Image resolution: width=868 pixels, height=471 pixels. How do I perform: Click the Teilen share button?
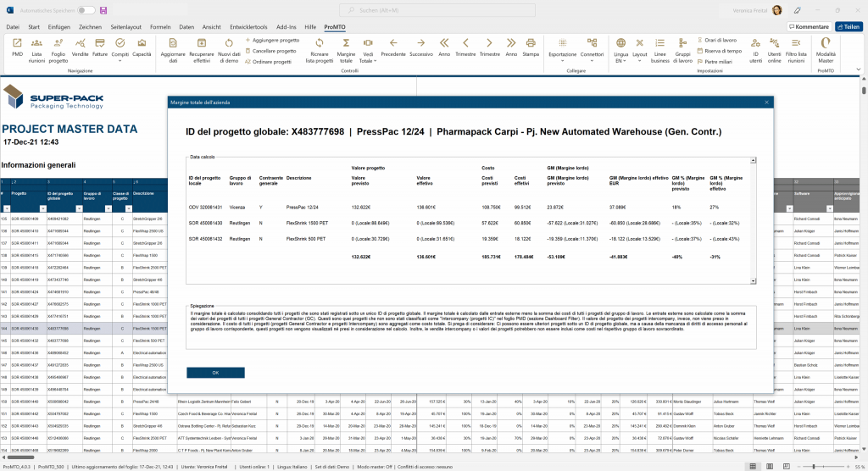click(849, 27)
